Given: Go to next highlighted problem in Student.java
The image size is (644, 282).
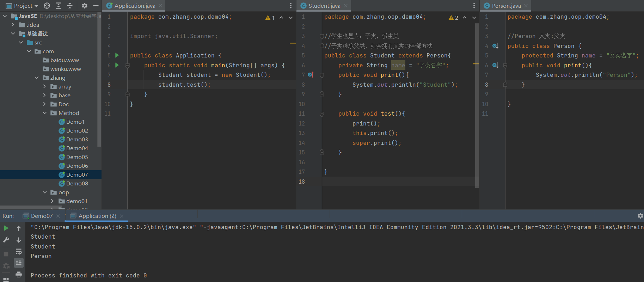Looking at the screenshot, I should point(474,18).
